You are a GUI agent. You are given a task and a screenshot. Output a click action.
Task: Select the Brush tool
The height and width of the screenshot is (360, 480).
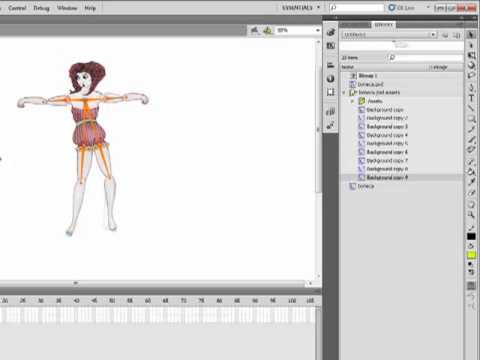(x=471, y=140)
